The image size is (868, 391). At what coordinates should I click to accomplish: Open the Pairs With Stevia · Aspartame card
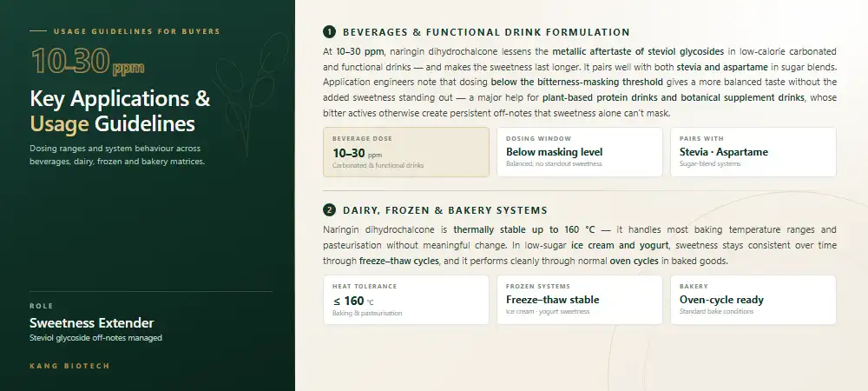coord(753,152)
